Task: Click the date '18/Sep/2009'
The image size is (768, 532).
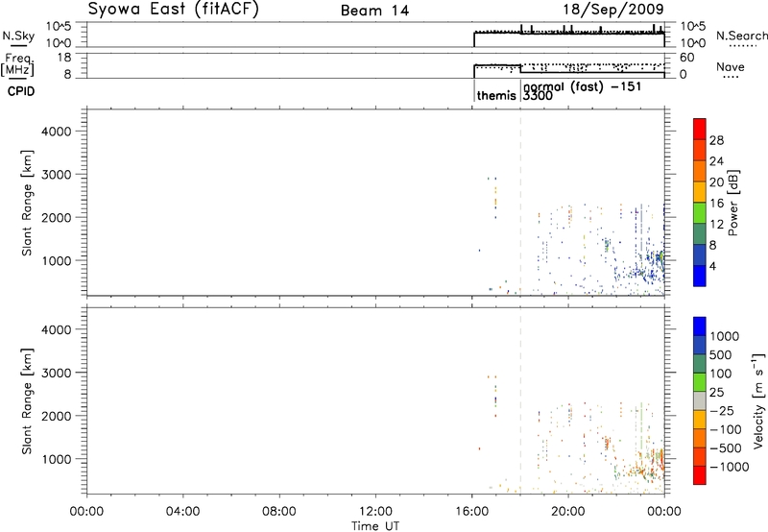Action: click(613, 10)
